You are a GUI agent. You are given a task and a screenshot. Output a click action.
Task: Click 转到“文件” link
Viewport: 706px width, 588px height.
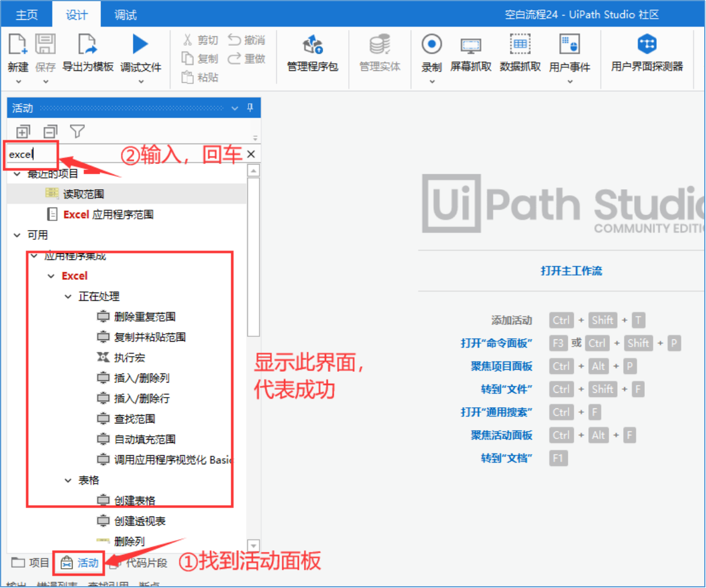coord(507,389)
